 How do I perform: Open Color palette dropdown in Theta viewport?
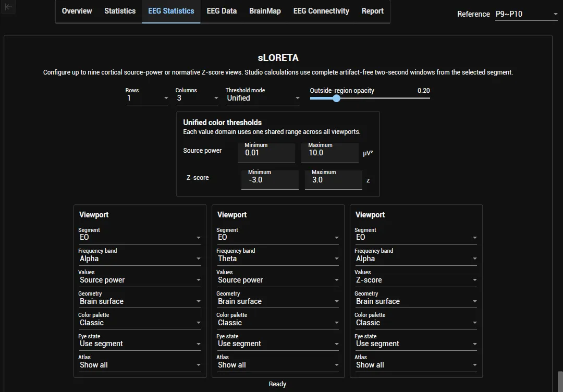point(278,323)
